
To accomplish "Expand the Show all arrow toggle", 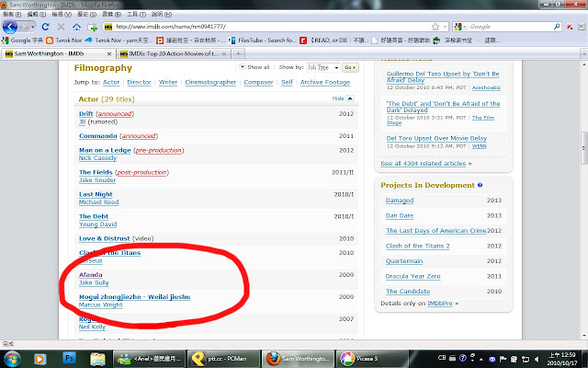I will (x=243, y=67).
